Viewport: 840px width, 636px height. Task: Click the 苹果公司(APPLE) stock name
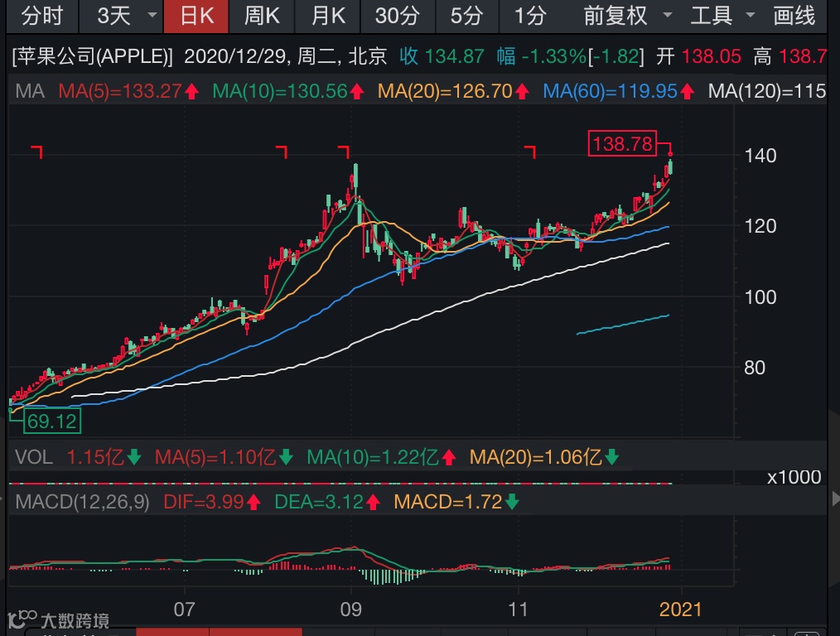92,56
